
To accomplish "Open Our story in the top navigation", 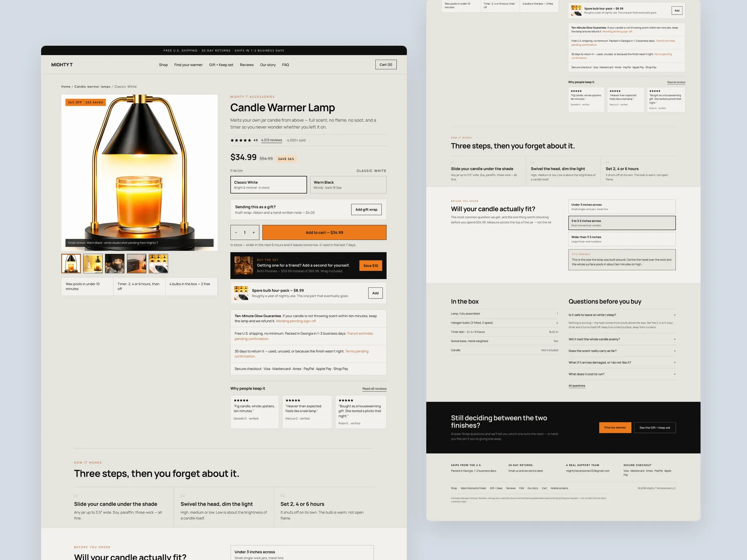I will pyautogui.click(x=268, y=65).
